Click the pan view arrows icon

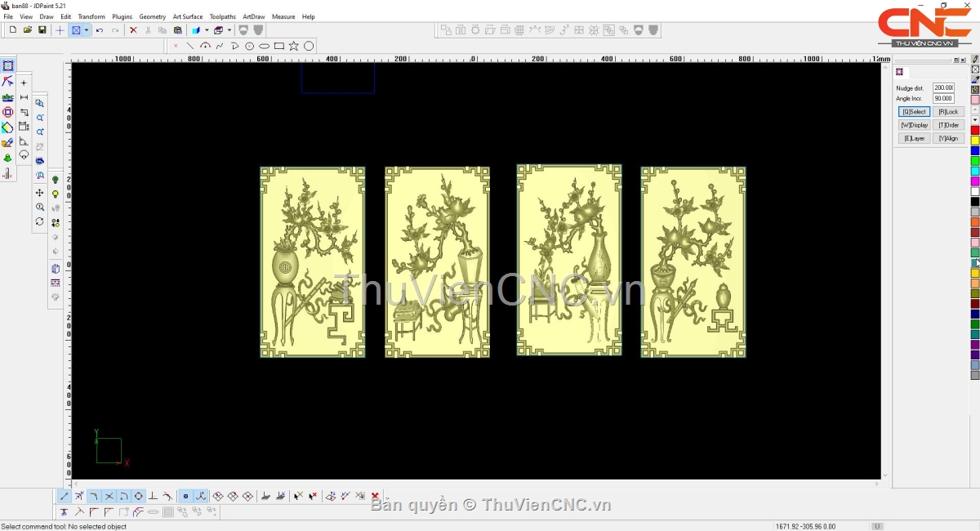[39, 193]
